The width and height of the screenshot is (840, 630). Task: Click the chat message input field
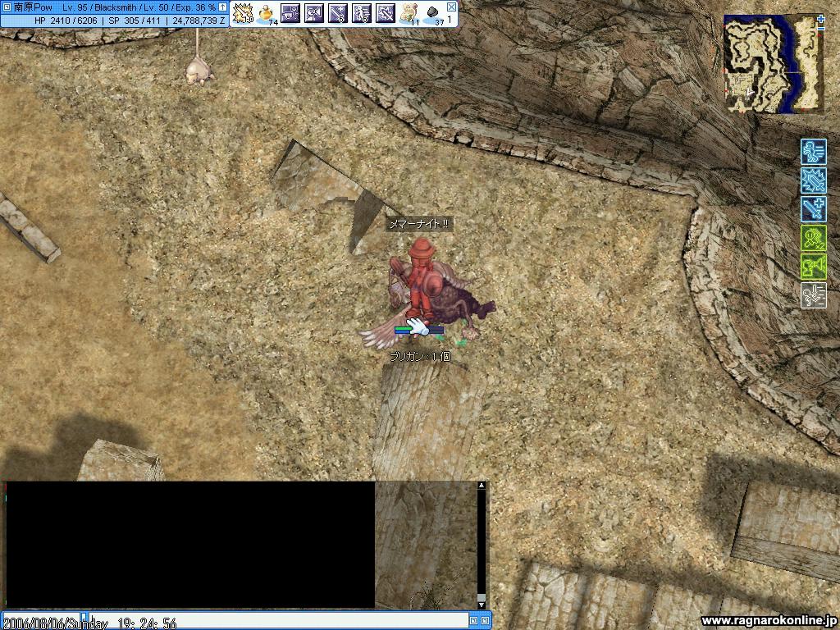[x=278, y=622]
